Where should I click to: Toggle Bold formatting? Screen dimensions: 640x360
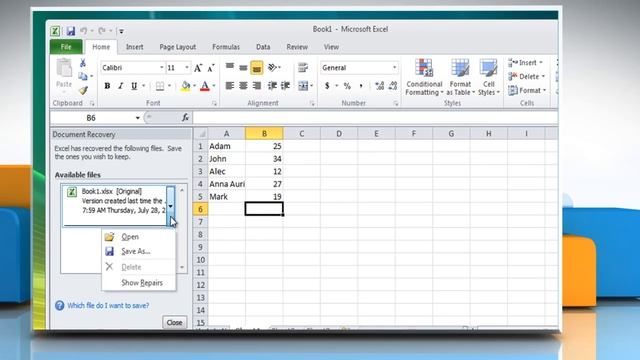pyautogui.click(x=107, y=86)
